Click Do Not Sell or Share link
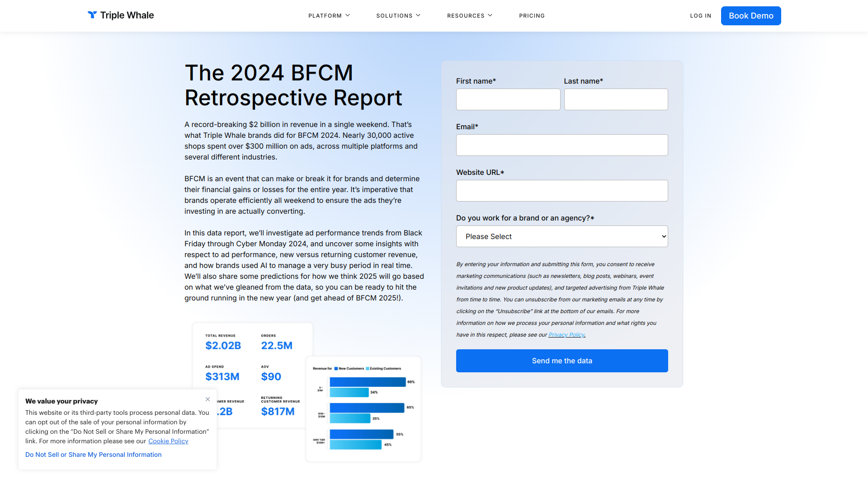 (x=93, y=455)
